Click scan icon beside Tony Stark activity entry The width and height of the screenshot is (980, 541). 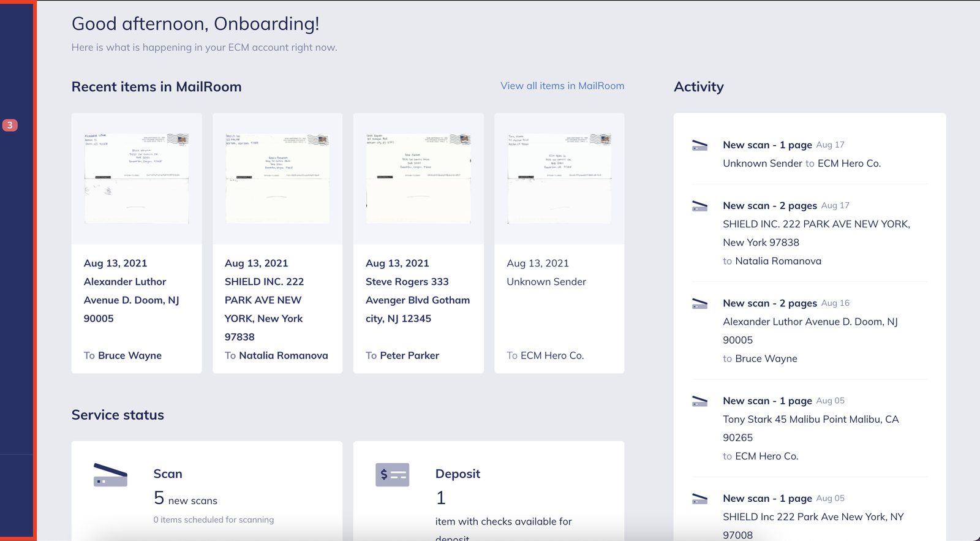[x=699, y=401]
